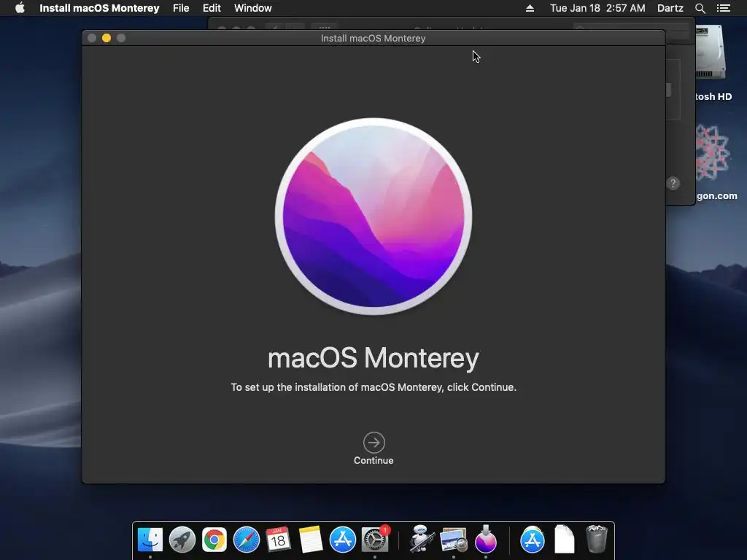Open Notes from the Dock

[311, 540]
